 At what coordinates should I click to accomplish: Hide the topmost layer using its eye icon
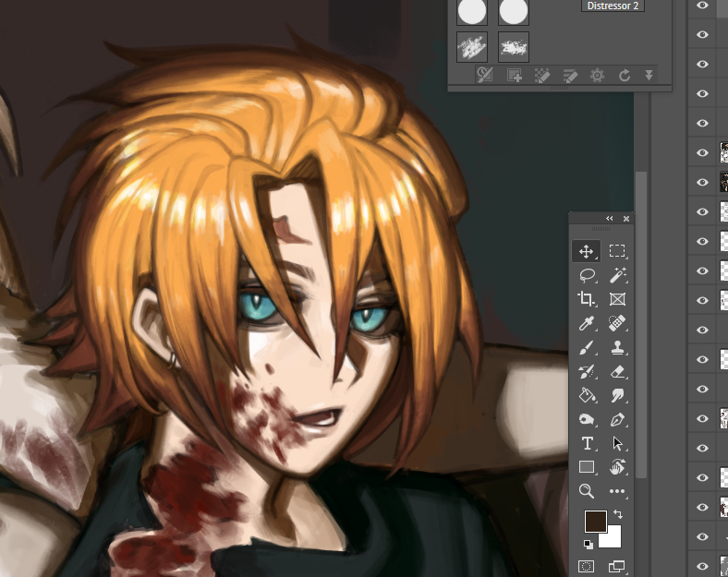[x=702, y=6]
